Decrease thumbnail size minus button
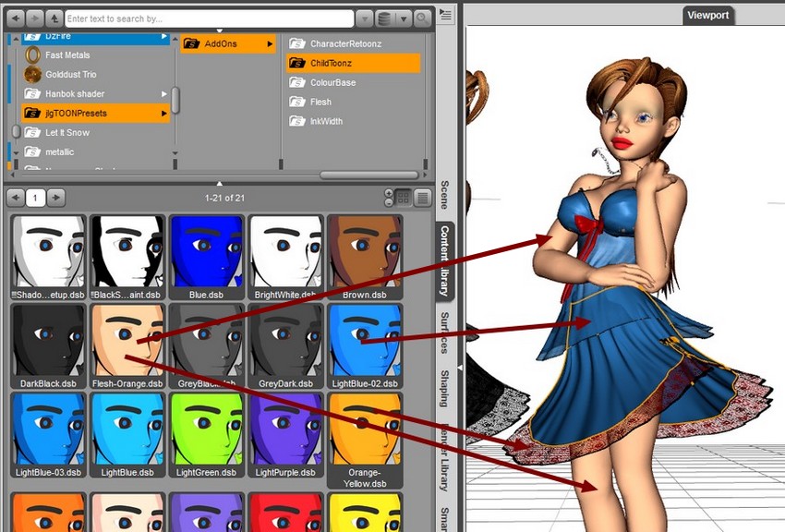The width and height of the screenshot is (785, 532). (x=389, y=202)
